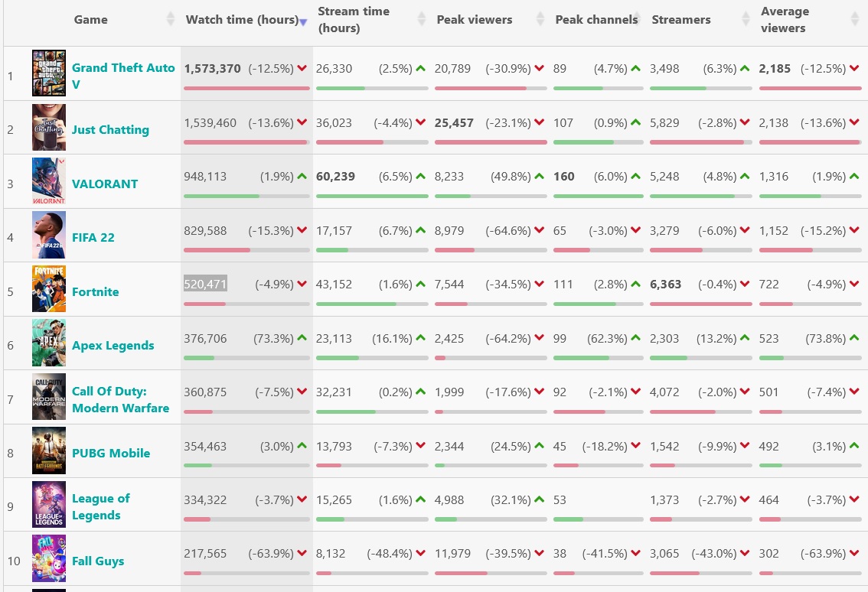Image resolution: width=868 pixels, height=592 pixels.
Task: Click the down arrow beside Fall Guys stream time -48.4%
Action: 421,553
